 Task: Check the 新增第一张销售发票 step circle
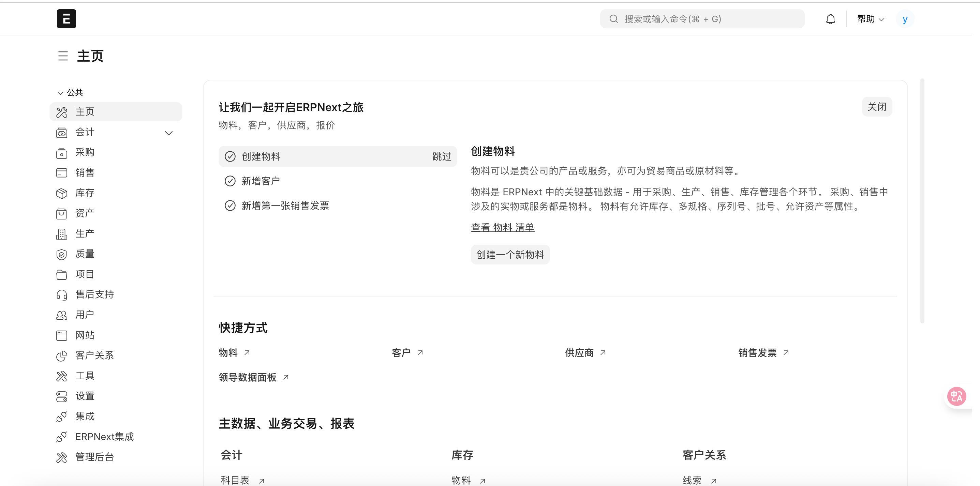pos(230,206)
